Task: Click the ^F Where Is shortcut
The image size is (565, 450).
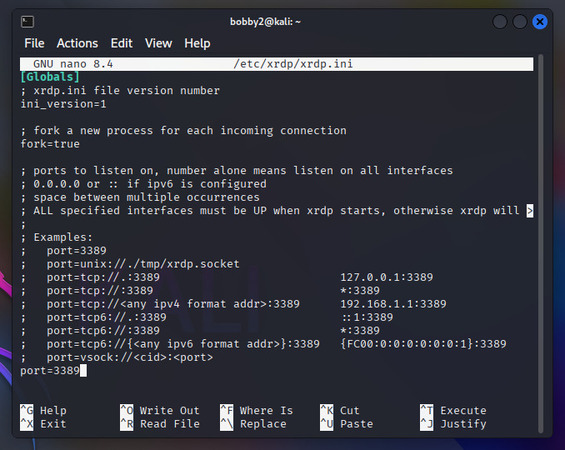Action: (x=257, y=411)
